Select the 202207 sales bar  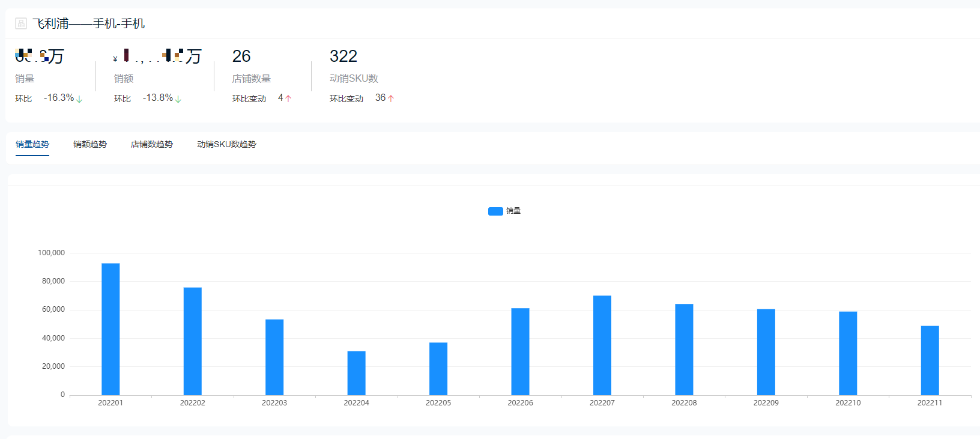[602, 345]
